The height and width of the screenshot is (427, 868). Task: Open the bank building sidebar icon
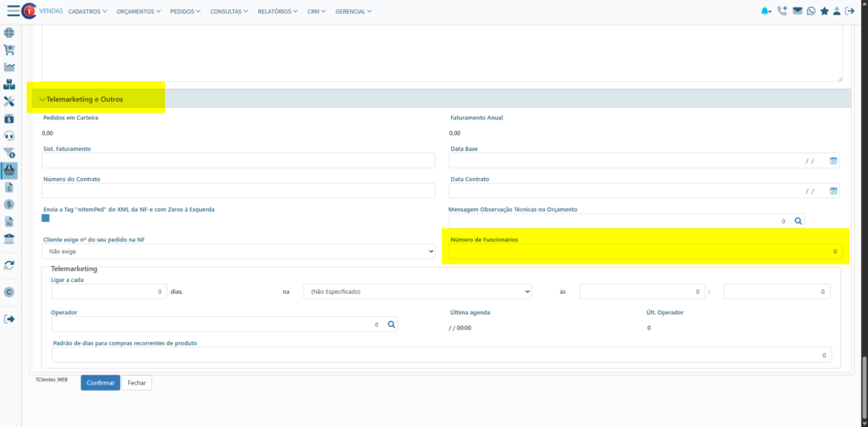[x=8, y=239]
